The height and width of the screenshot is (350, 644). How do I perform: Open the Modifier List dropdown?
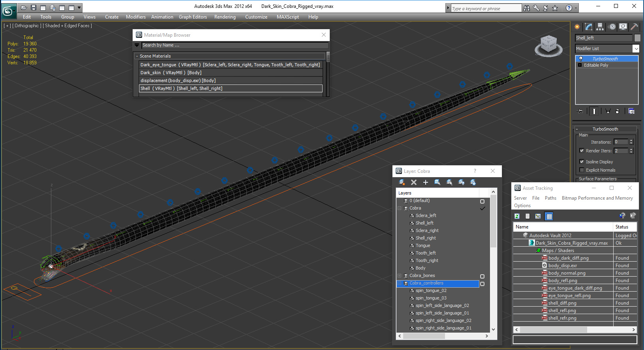pos(636,49)
